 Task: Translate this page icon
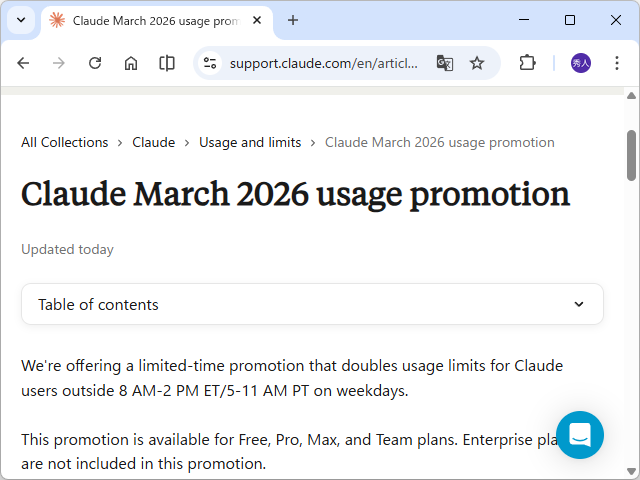[445, 63]
